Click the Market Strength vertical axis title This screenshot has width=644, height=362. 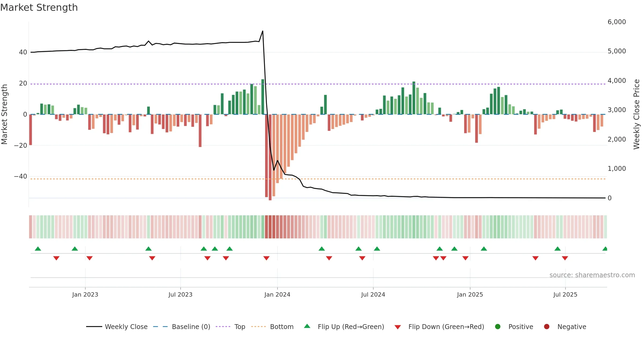[5, 114]
